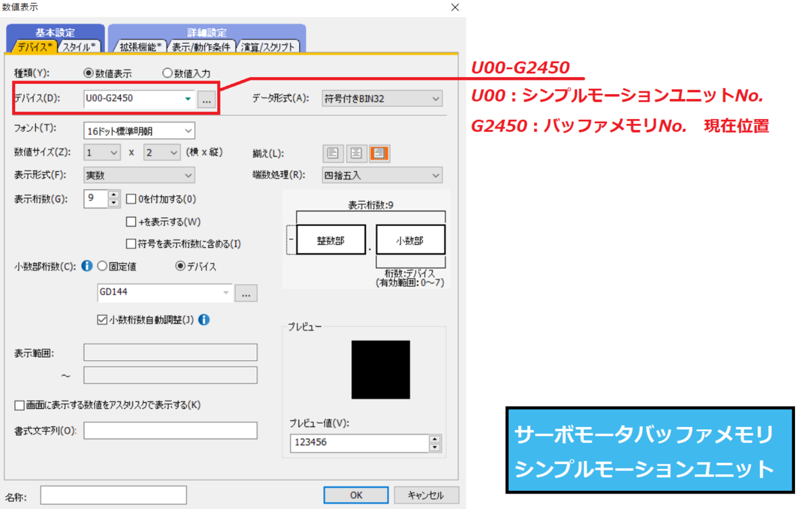The width and height of the screenshot is (812, 509).
Task: Open the 端数処理 dropdown showing 四捨五入
Action: [x=436, y=175]
